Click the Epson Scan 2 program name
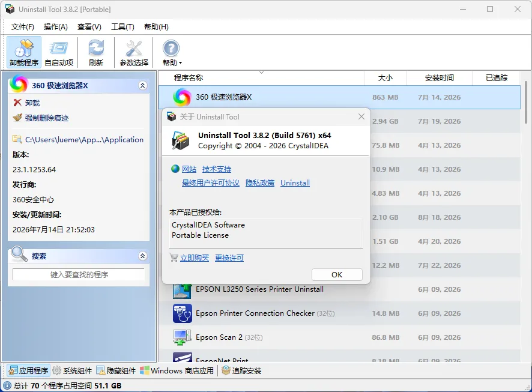This screenshot has height=392, width=532. click(x=219, y=337)
